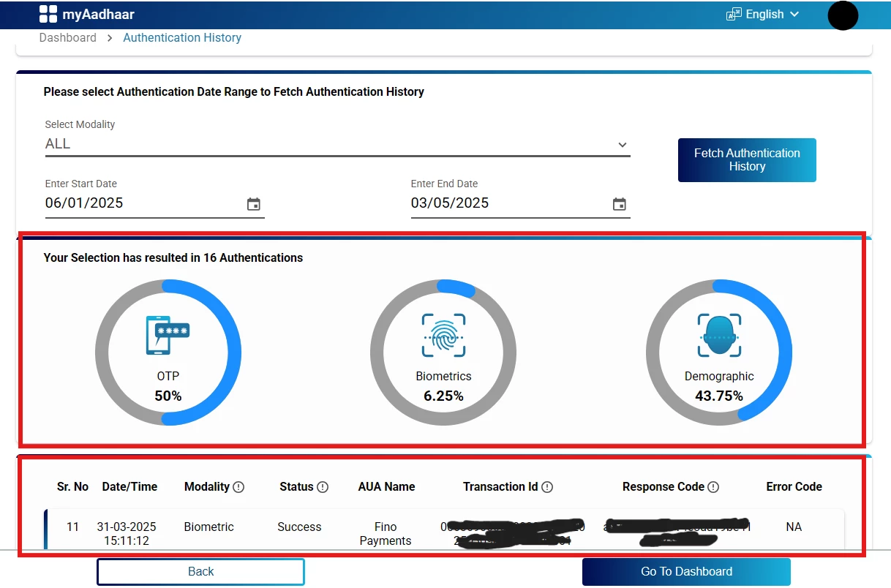
Task: Click the Biometrics fingerprint icon
Action: pos(443,336)
